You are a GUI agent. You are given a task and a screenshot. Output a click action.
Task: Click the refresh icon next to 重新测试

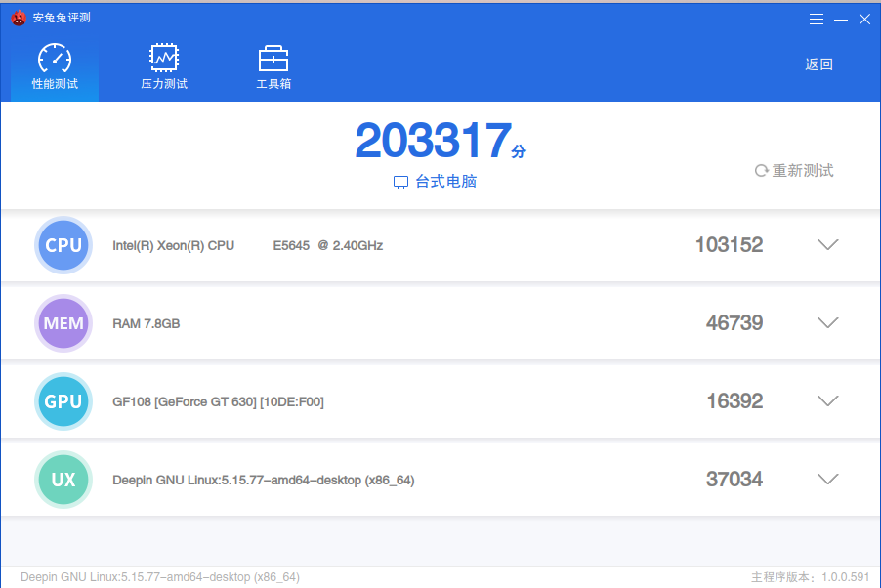(762, 170)
